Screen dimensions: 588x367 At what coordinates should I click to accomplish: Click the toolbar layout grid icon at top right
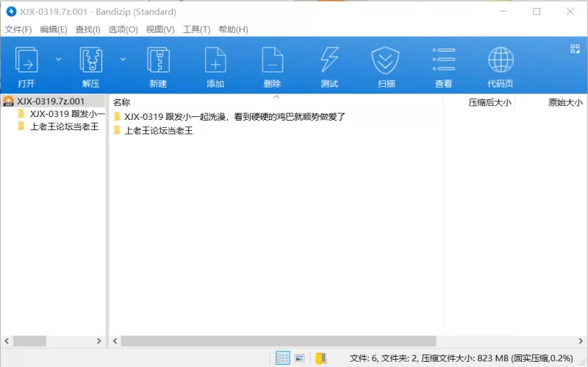pyautogui.click(x=575, y=49)
